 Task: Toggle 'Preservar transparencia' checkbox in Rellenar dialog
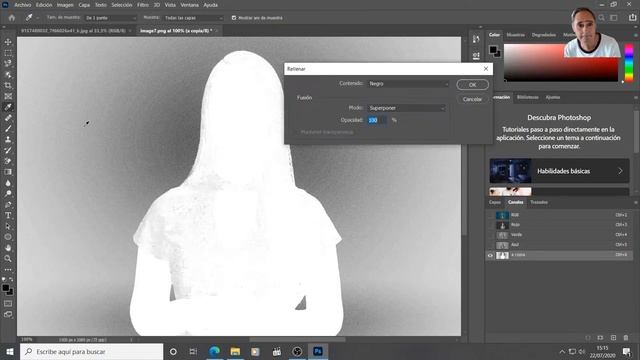point(297,132)
